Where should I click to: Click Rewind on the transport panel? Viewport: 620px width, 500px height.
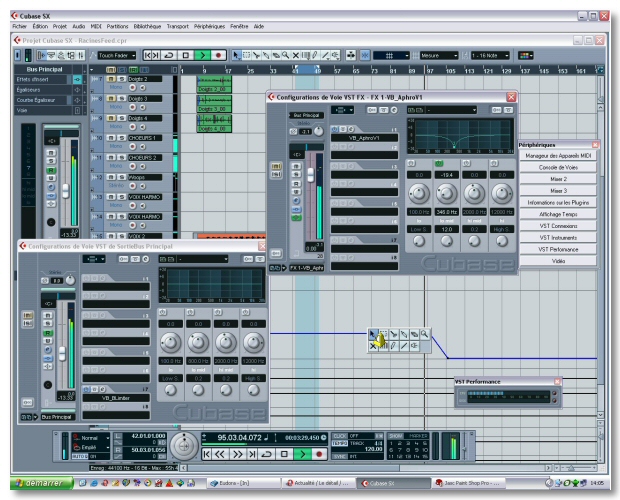click(220, 454)
